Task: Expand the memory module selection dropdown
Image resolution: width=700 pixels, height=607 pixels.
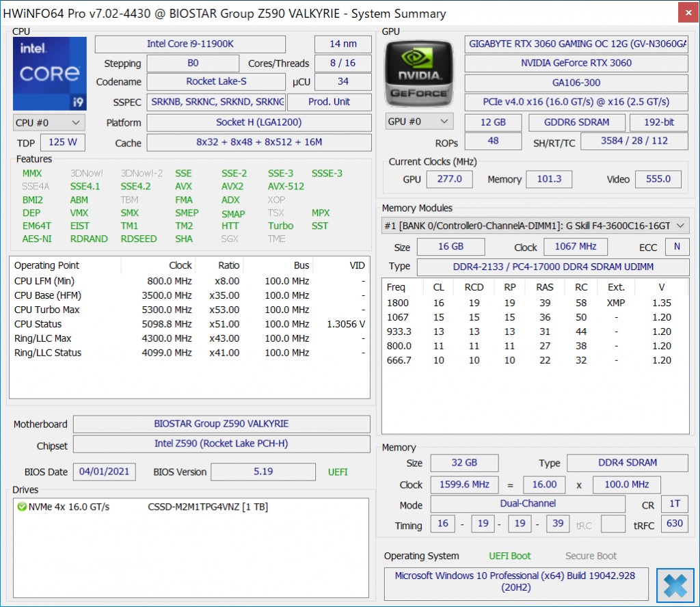Action: pos(535,226)
